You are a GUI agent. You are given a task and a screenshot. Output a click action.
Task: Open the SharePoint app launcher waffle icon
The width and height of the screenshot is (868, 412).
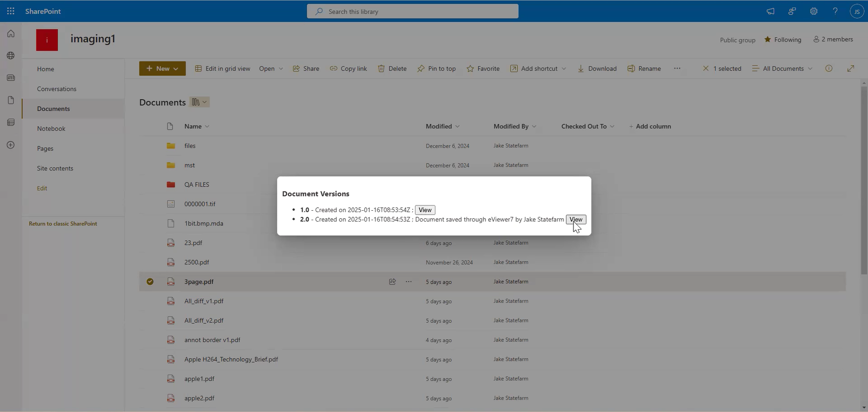point(10,11)
